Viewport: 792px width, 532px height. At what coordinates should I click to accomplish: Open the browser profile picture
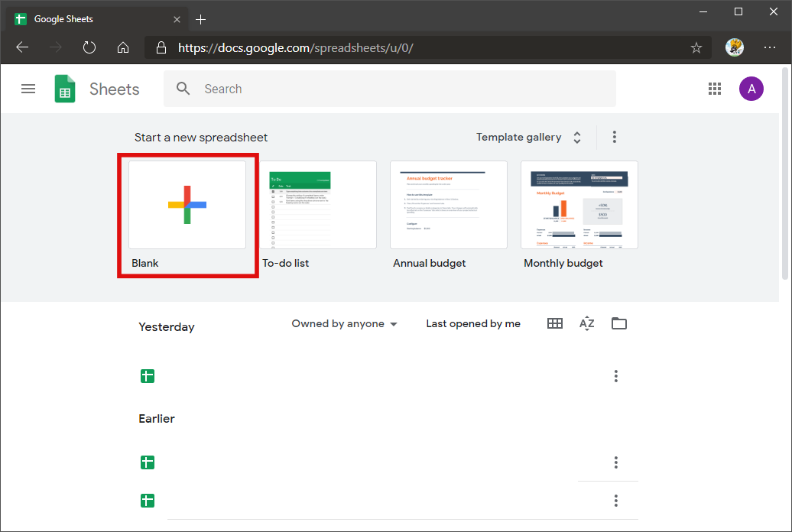(735, 47)
